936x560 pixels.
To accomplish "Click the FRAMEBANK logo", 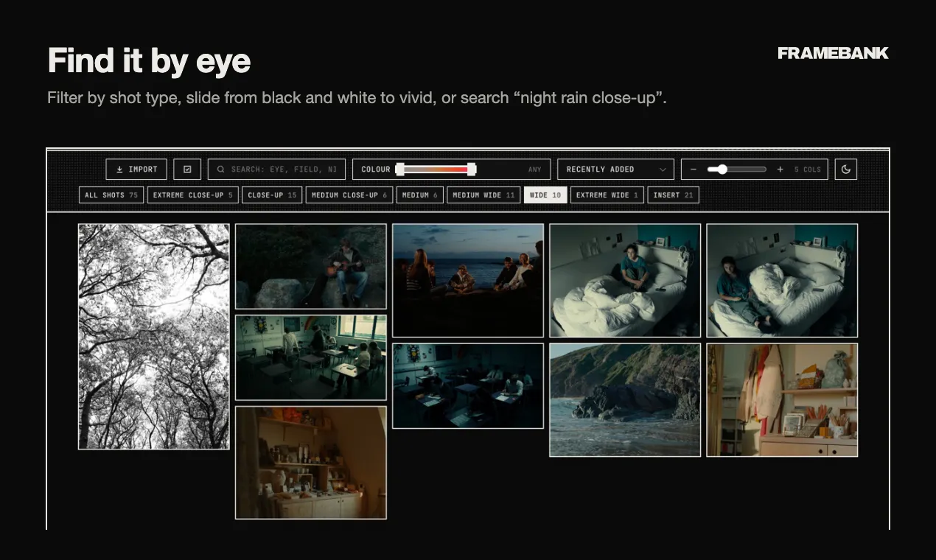I will 833,53.
